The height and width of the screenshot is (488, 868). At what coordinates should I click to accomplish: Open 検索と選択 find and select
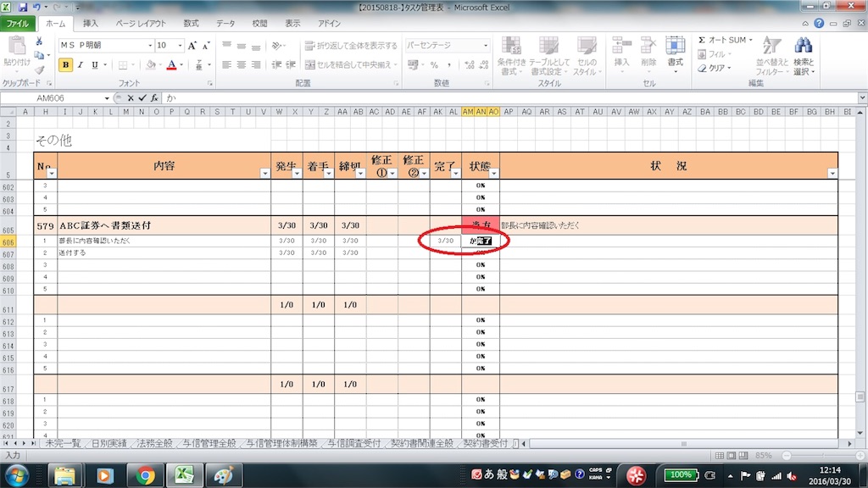pos(804,56)
